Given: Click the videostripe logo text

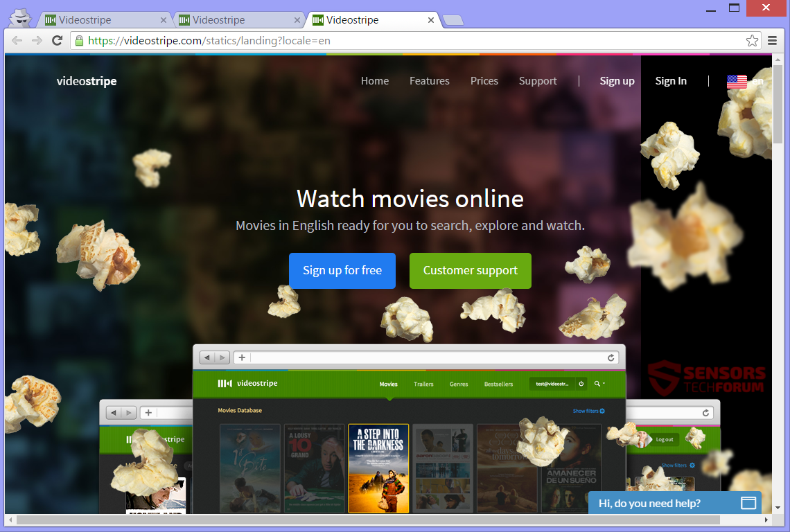Looking at the screenshot, I should pos(87,81).
